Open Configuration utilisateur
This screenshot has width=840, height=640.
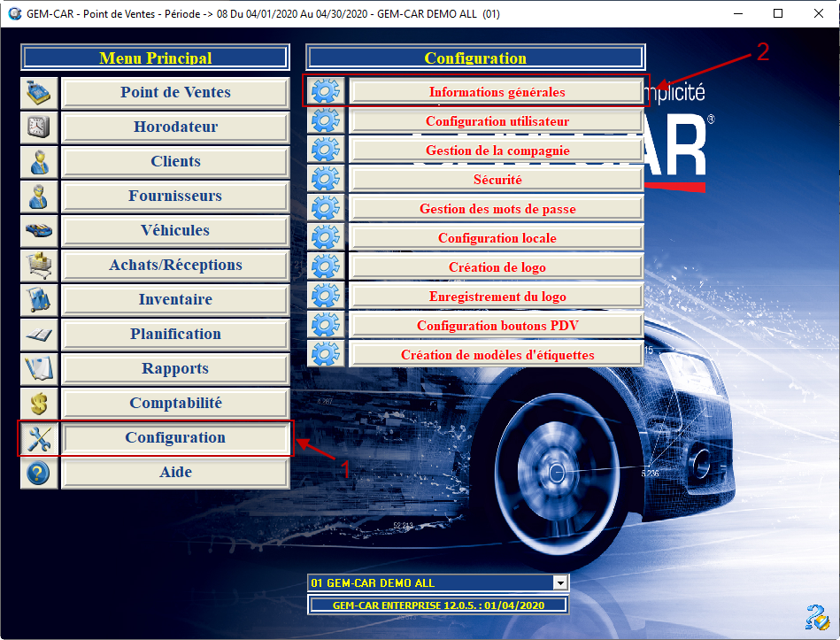coord(497,121)
